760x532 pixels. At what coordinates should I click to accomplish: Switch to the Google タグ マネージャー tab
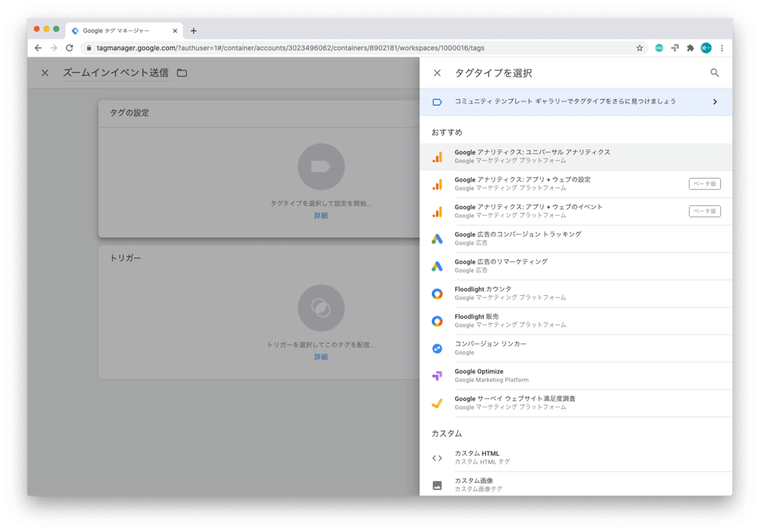pos(125,30)
